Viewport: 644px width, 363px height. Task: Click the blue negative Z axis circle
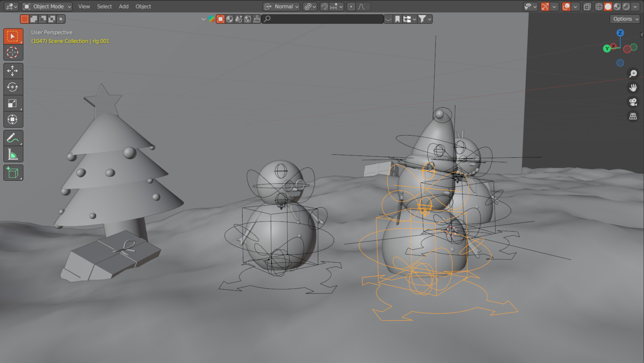point(620,63)
